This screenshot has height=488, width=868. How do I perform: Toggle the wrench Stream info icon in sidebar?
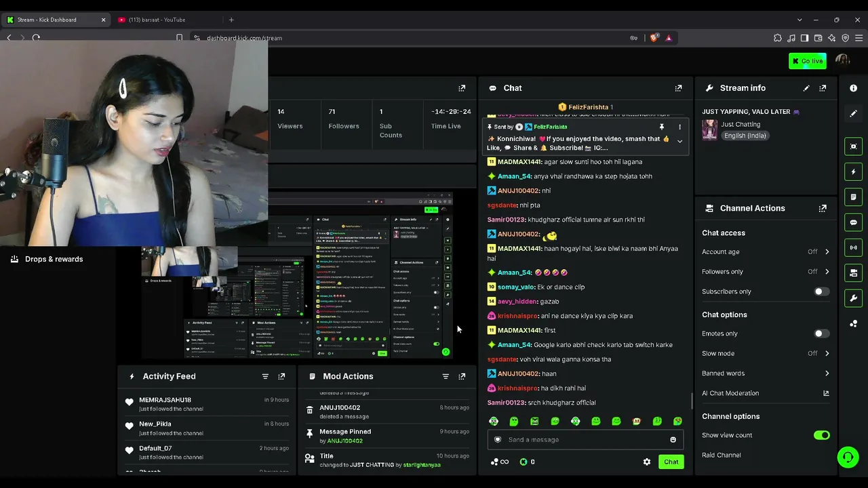click(x=853, y=298)
